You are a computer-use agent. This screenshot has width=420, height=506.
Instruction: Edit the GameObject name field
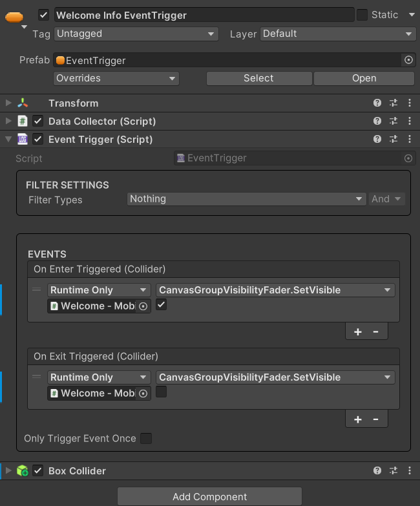[204, 15]
